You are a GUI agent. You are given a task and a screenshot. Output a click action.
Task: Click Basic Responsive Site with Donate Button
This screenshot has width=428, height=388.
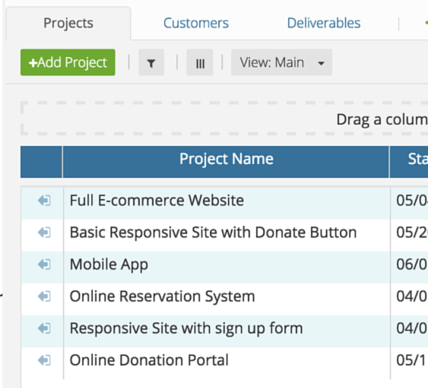click(x=213, y=232)
